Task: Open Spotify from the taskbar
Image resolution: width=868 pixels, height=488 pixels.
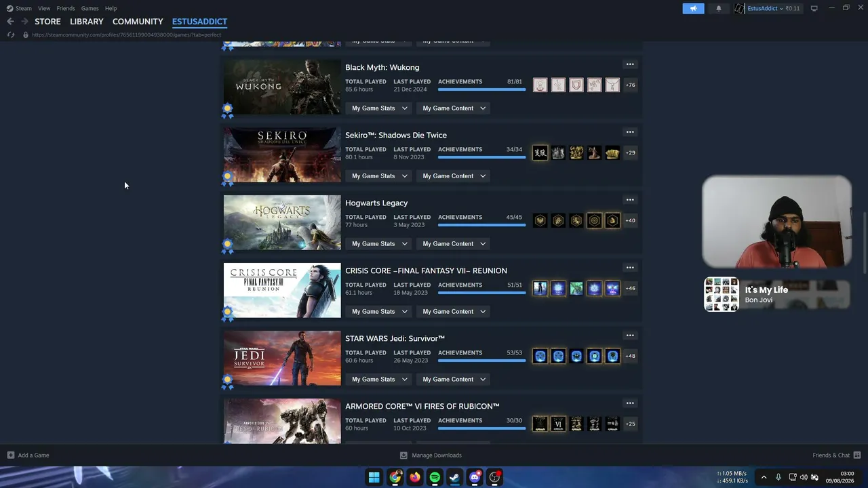Action: (x=435, y=477)
